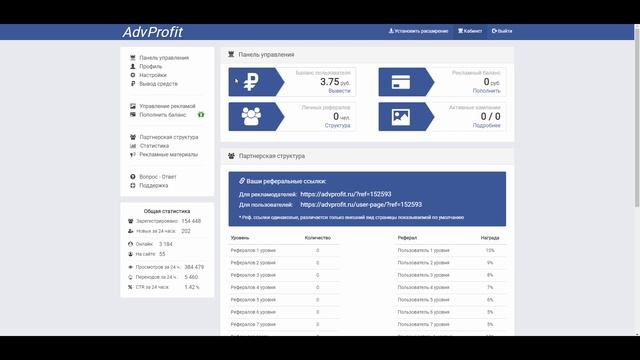Viewport: 640px width, 360px height.
Task: Click the Рефералов 1 уровня row
Action: click(x=284, y=250)
